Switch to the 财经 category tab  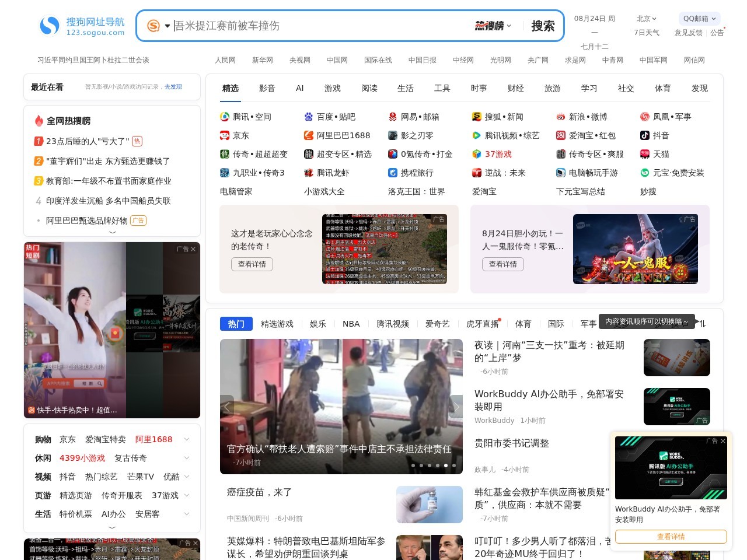(516, 88)
